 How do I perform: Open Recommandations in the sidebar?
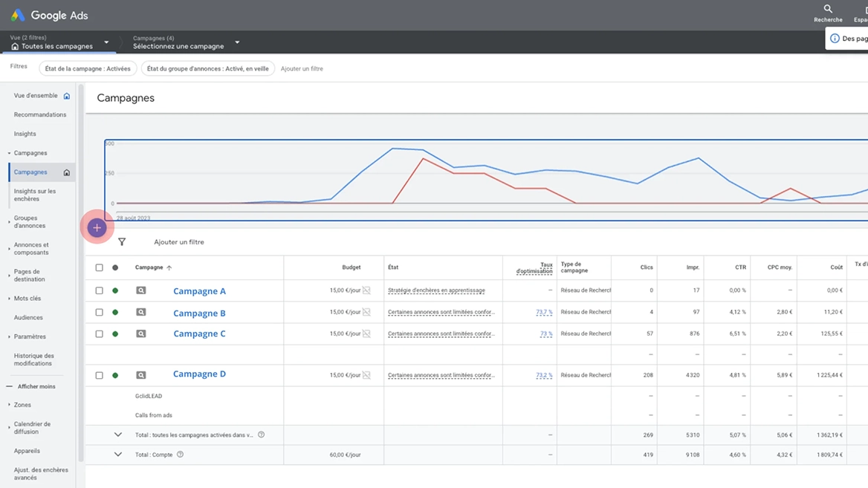(40, 114)
